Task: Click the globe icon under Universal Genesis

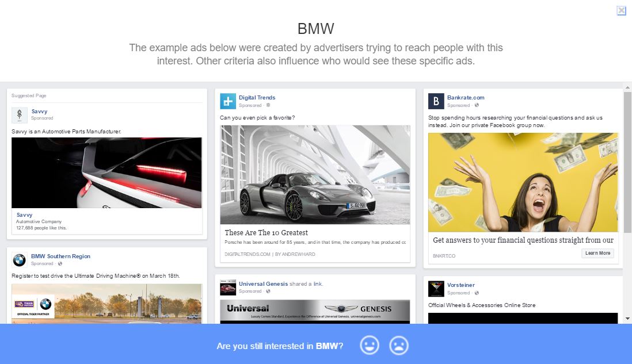Action: coord(268,291)
